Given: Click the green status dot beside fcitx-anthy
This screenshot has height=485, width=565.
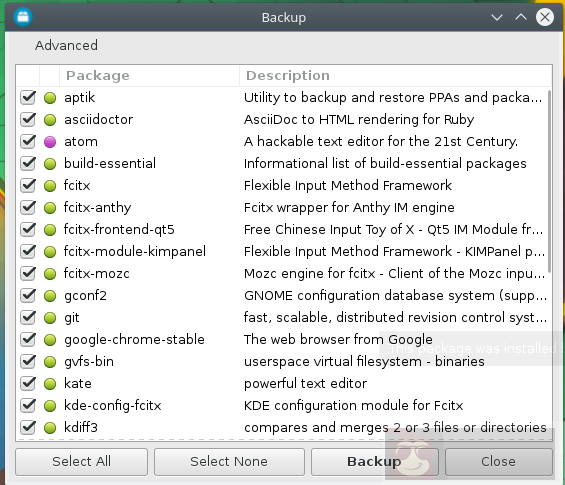Looking at the screenshot, I should coord(50,208).
